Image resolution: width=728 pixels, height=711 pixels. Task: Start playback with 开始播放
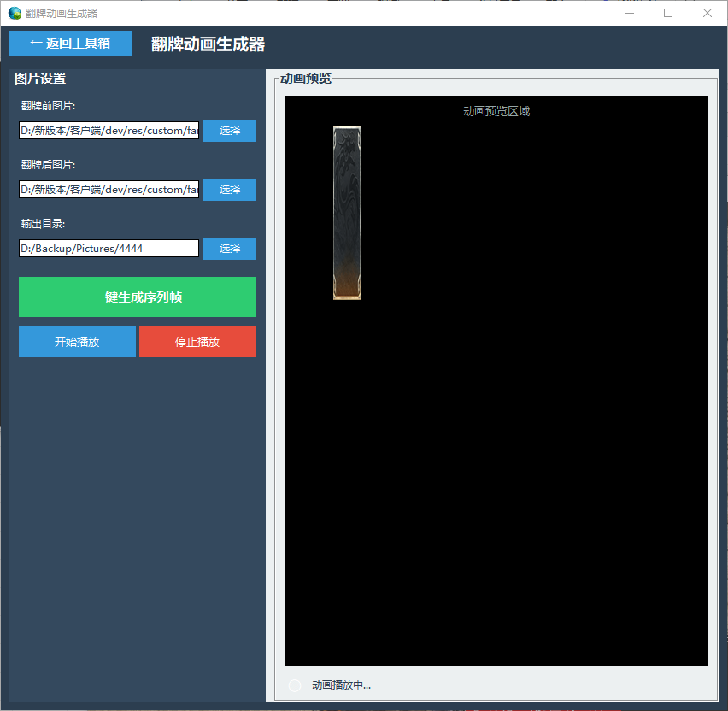pos(77,341)
